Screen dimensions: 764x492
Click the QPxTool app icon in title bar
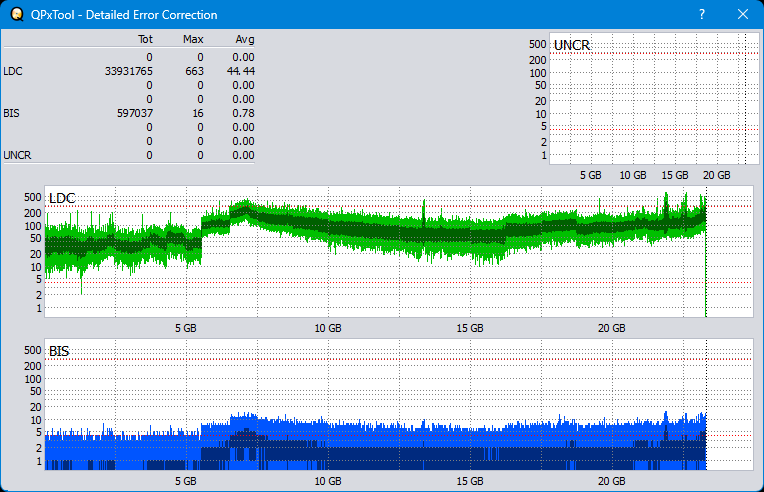click(17, 15)
